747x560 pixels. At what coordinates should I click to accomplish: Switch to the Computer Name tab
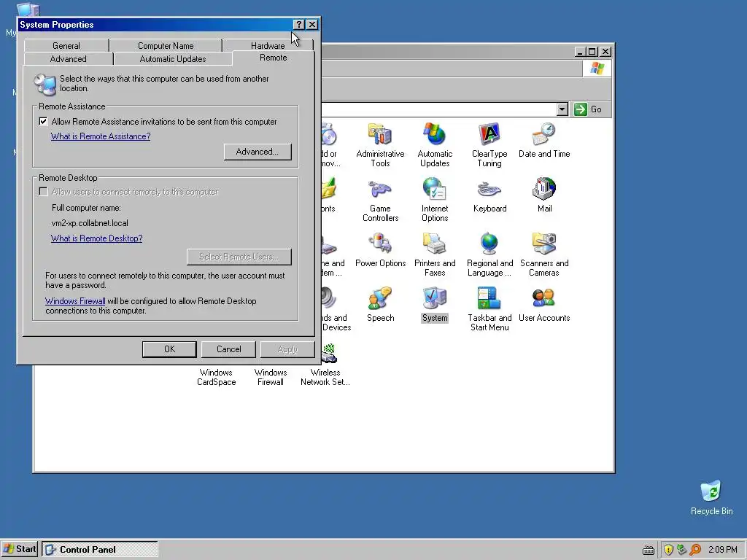coord(166,46)
